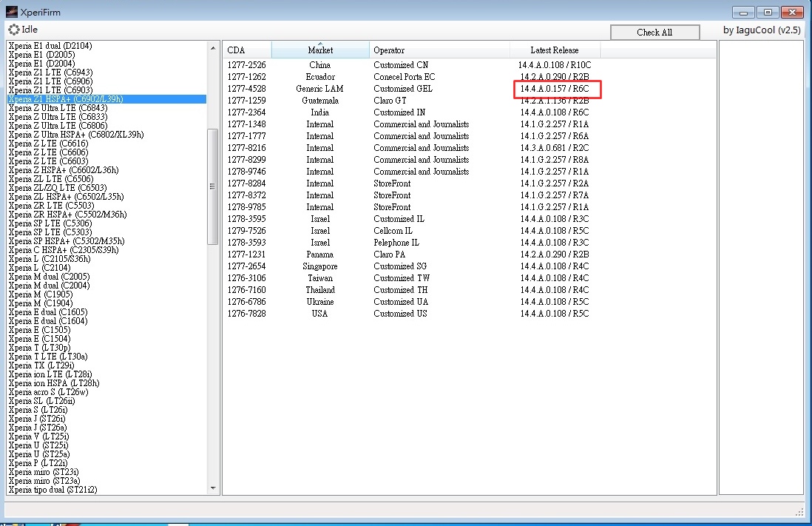Select Xperia ion LTE (LT28i)
The width and height of the screenshot is (812, 526).
50,374
